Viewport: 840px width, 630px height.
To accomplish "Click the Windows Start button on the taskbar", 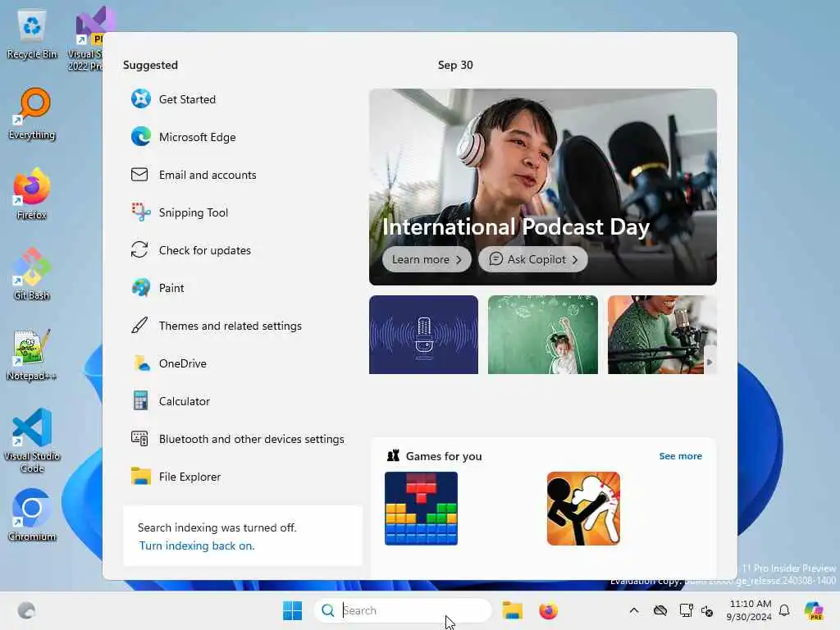I will pyautogui.click(x=293, y=610).
